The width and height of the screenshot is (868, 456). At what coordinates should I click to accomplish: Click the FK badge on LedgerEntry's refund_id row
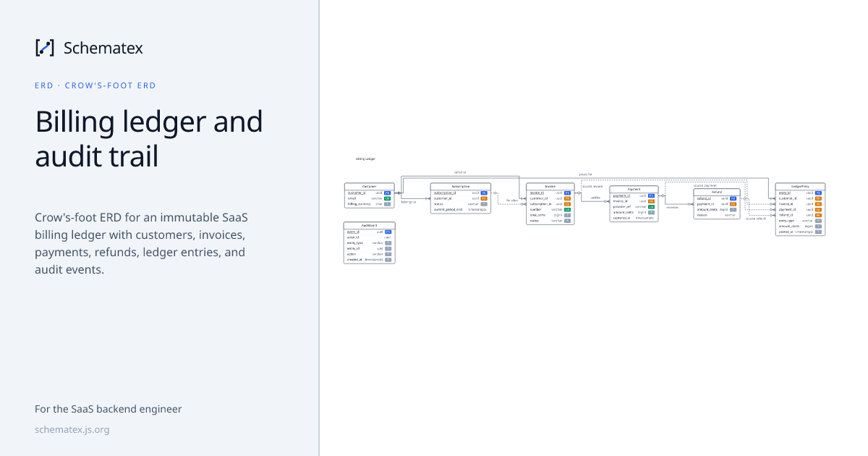click(x=818, y=215)
